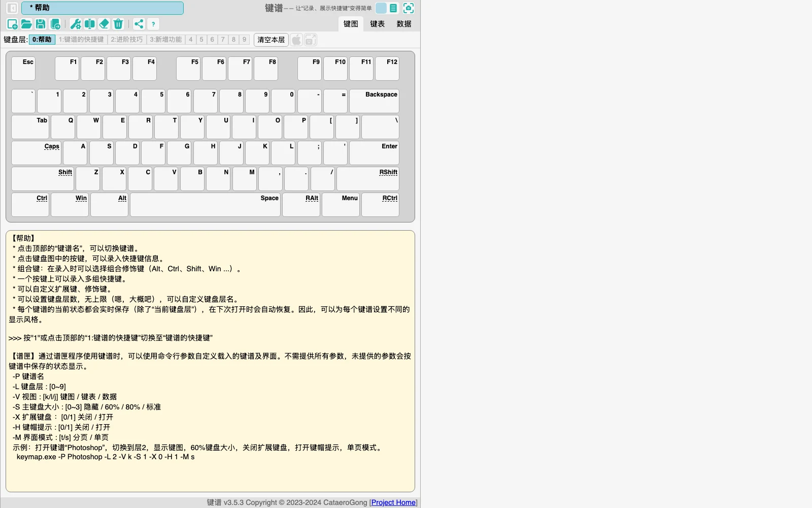Screen dimensions: 812x508
Task: Collapse the sidebar with the arrow icon
Action: [12, 8]
